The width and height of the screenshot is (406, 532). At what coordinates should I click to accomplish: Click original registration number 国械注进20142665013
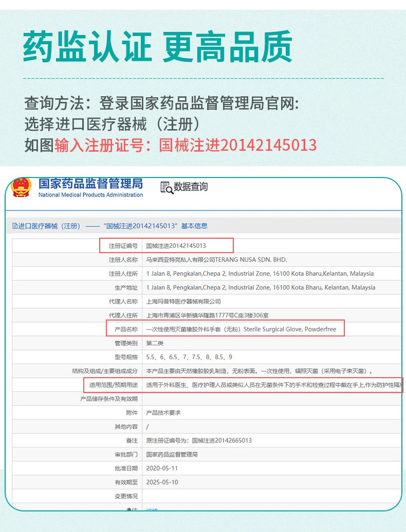[x=222, y=440]
